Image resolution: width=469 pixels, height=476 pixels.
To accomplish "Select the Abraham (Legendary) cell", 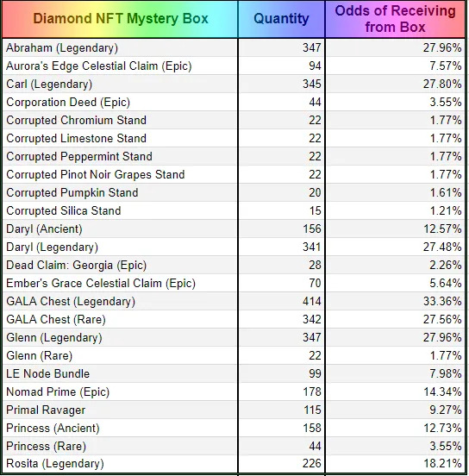I will pyautogui.click(x=120, y=47).
